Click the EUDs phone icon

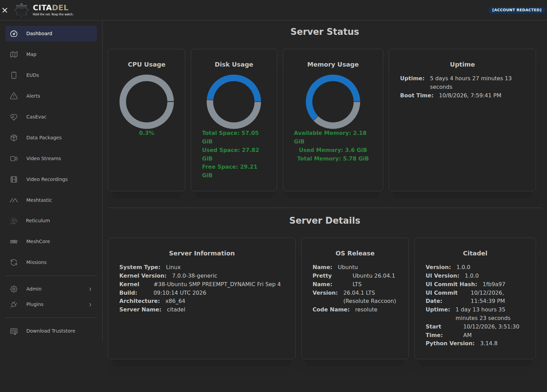pyautogui.click(x=14, y=75)
